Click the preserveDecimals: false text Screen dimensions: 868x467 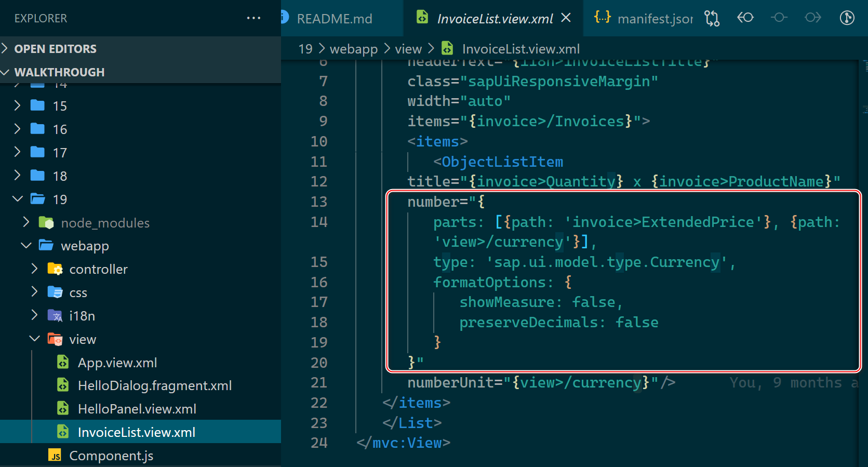pos(559,322)
